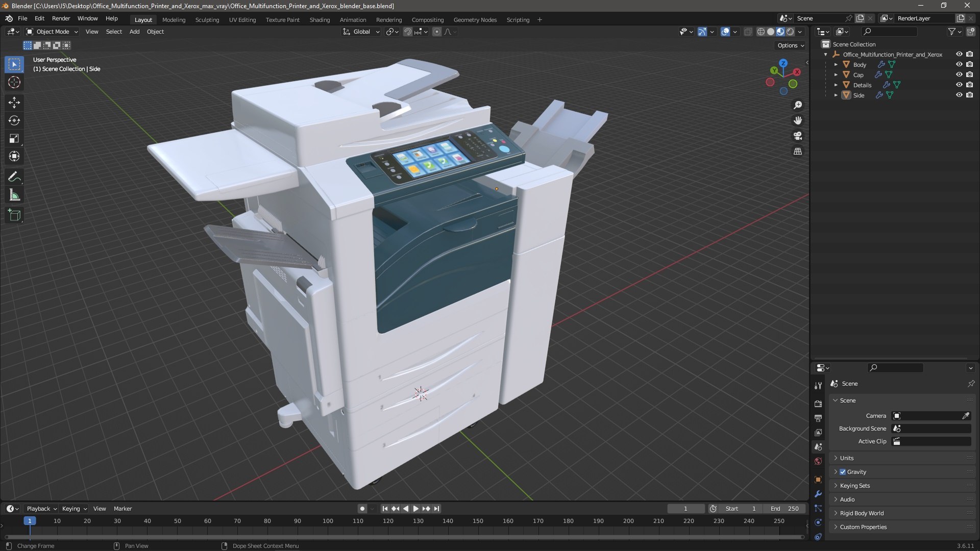Expand the Audio panel
980x551 pixels.
coord(902,499)
